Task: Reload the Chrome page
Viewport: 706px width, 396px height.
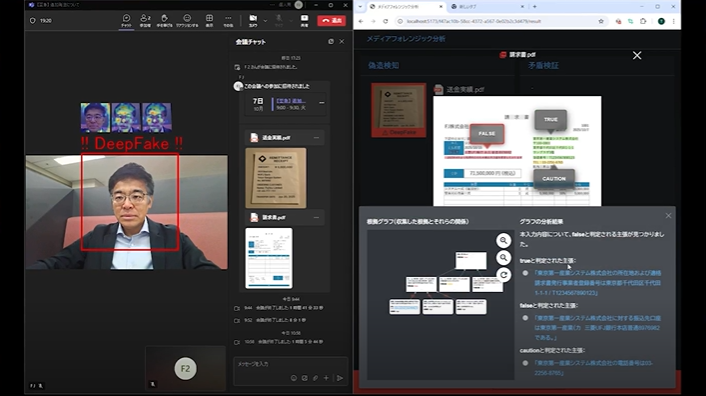Action: (x=385, y=21)
